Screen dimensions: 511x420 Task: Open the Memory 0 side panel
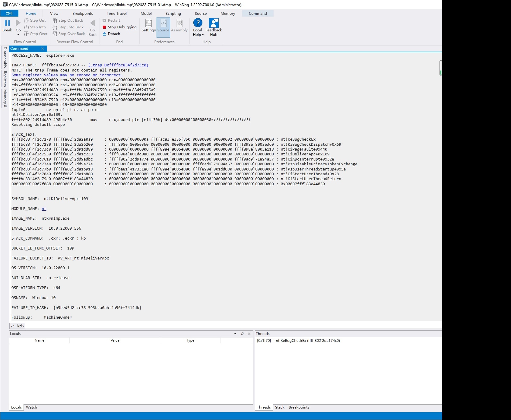point(5,98)
